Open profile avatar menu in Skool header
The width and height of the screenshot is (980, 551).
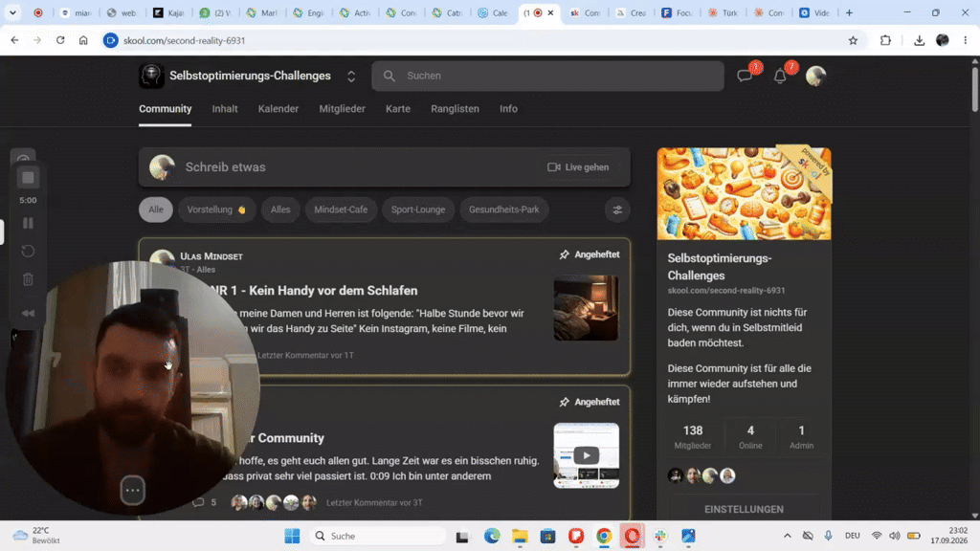pos(815,76)
